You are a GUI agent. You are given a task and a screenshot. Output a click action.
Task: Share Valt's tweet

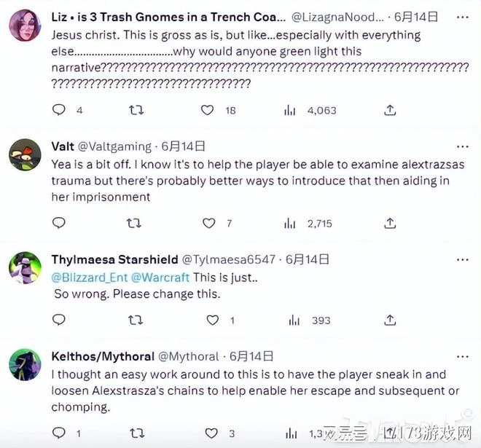coord(390,223)
